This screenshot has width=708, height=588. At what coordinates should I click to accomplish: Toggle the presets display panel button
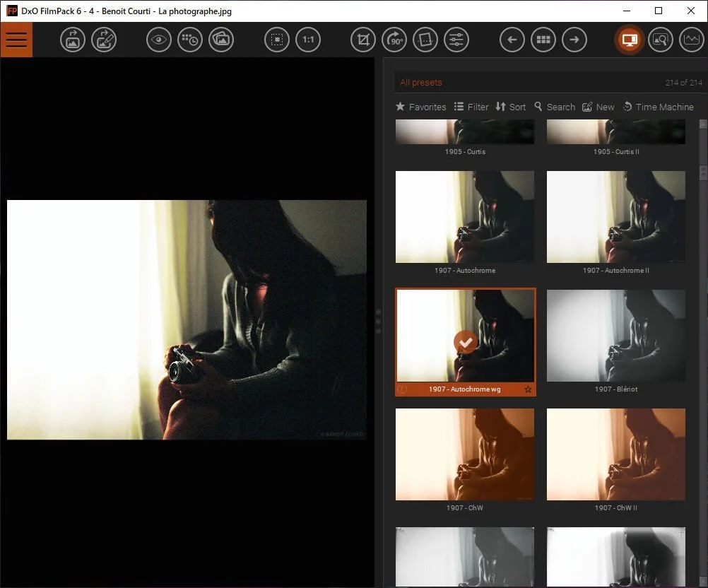630,40
